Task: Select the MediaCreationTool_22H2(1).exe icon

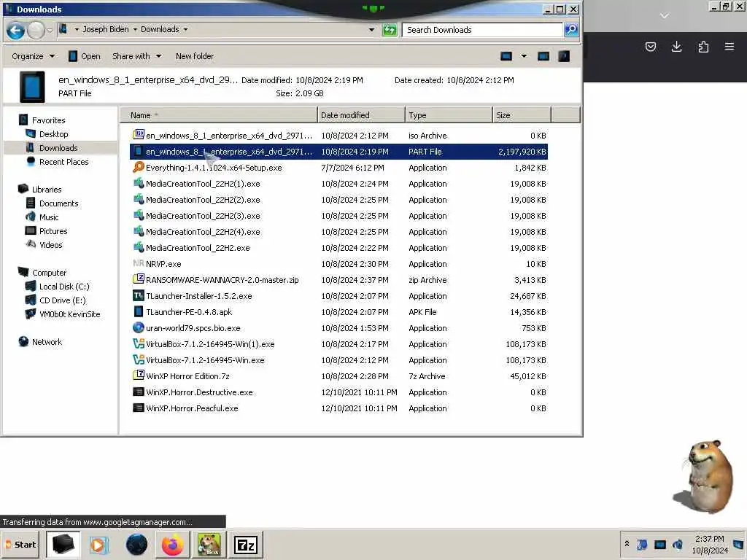Action: [x=138, y=183]
